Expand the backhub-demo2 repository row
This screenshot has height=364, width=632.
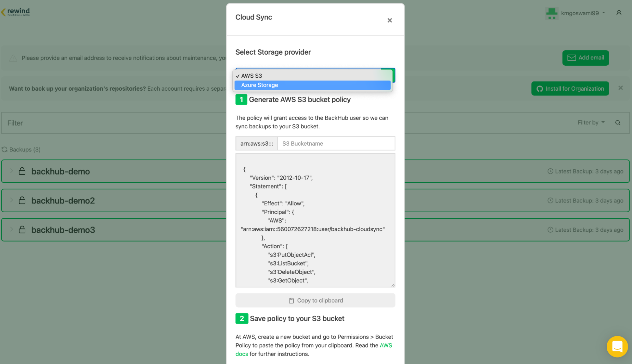coord(11,200)
